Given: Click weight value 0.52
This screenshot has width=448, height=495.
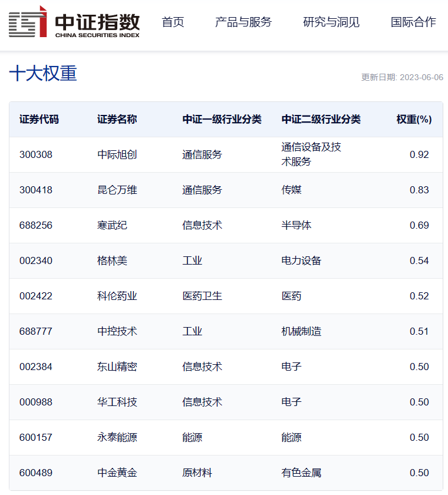Looking at the screenshot, I should [x=419, y=296].
